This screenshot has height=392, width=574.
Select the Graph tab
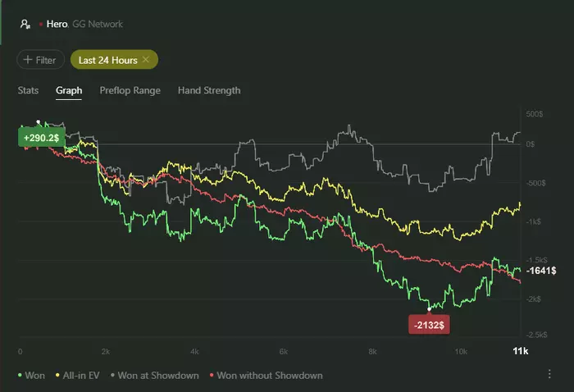pos(69,90)
